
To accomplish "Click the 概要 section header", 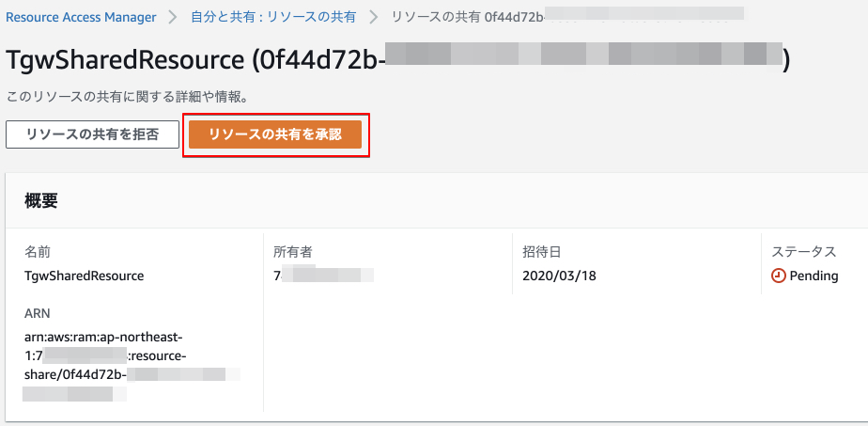I will (41, 201).
